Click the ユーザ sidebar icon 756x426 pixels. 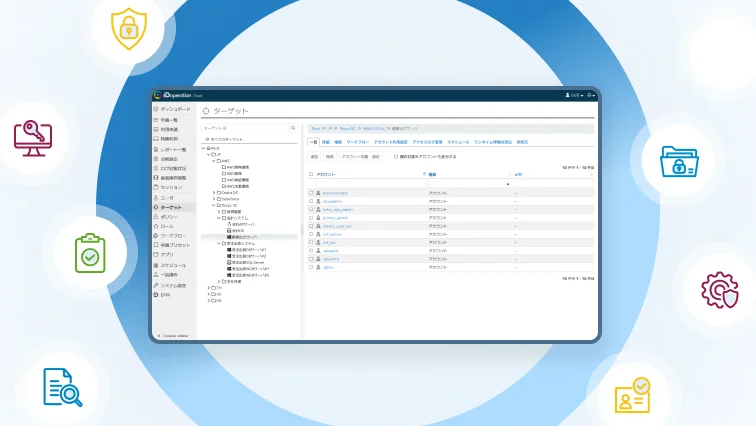click(156, 197)
